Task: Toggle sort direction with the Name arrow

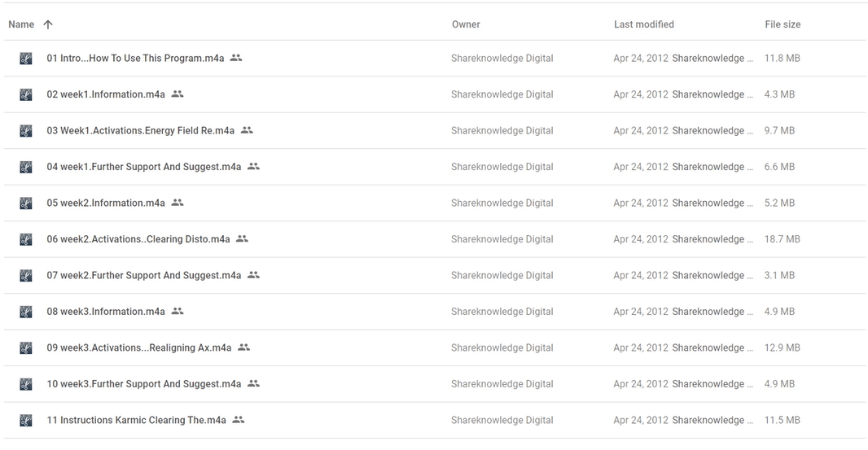Action: (48, 24)
